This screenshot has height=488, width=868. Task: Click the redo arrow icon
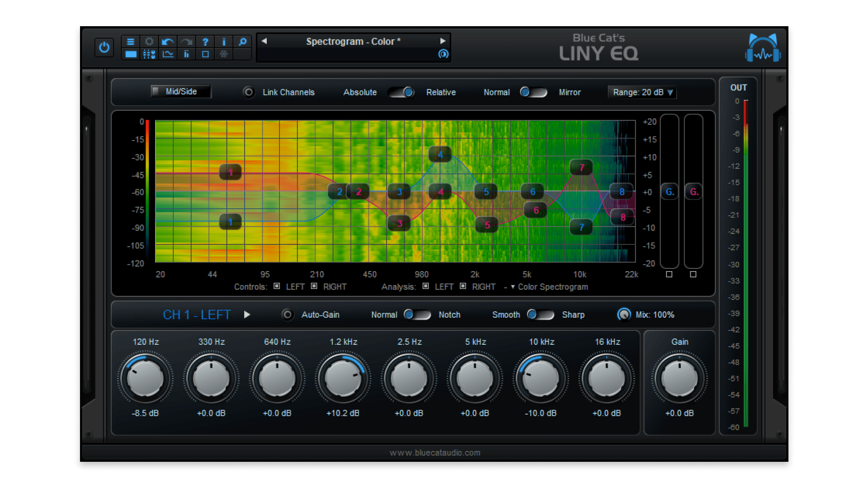(x=186, y=42)
